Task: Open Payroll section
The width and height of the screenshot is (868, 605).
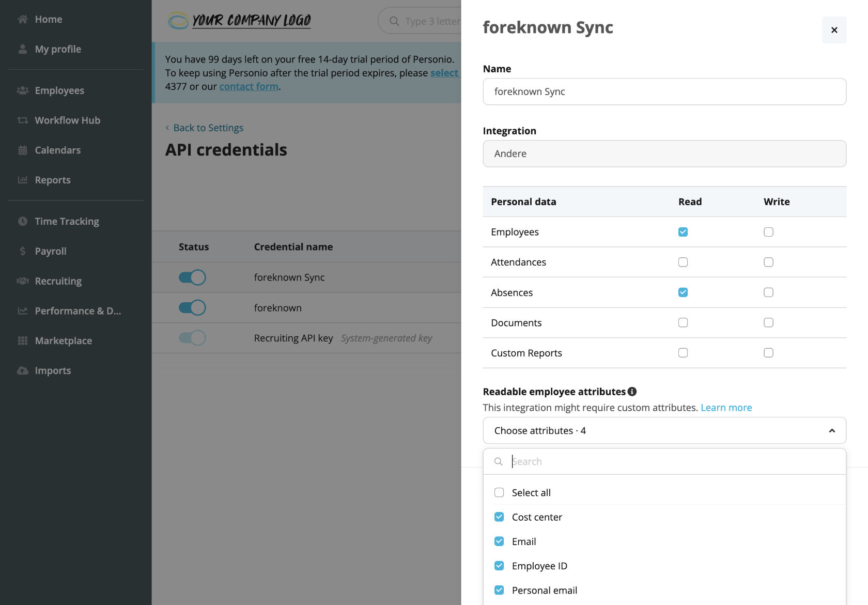Action: (x=51, y=251)
